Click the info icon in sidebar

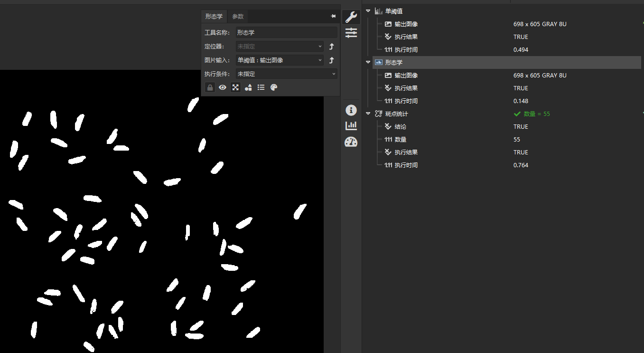pyautogui.click(x=351, y=110)
